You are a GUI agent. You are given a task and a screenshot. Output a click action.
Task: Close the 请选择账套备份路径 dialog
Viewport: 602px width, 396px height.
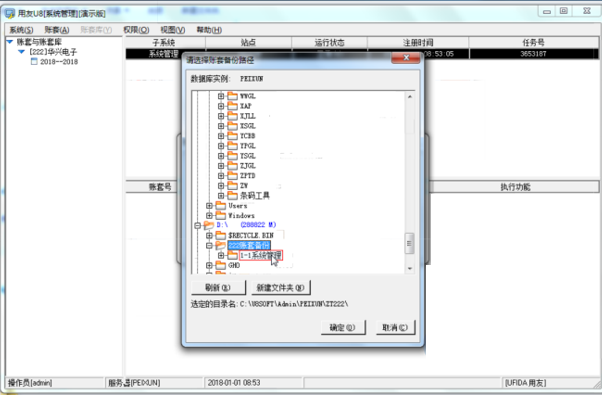[406, 58]
